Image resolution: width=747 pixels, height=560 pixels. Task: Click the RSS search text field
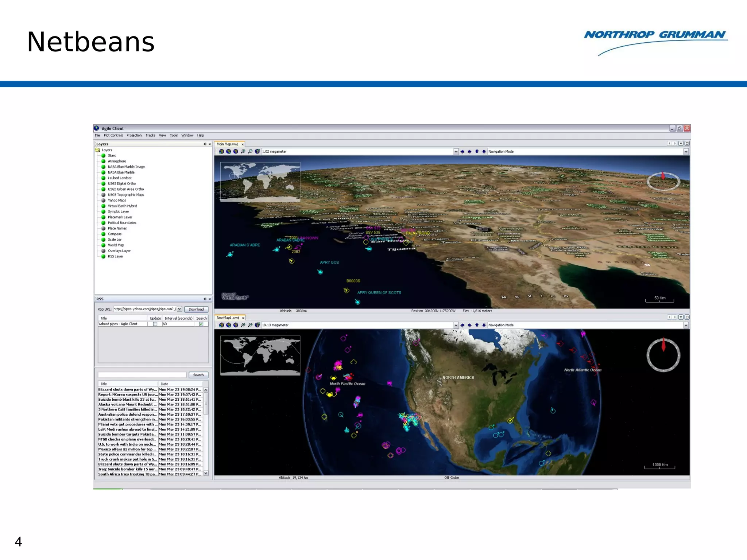pos(142,375)
